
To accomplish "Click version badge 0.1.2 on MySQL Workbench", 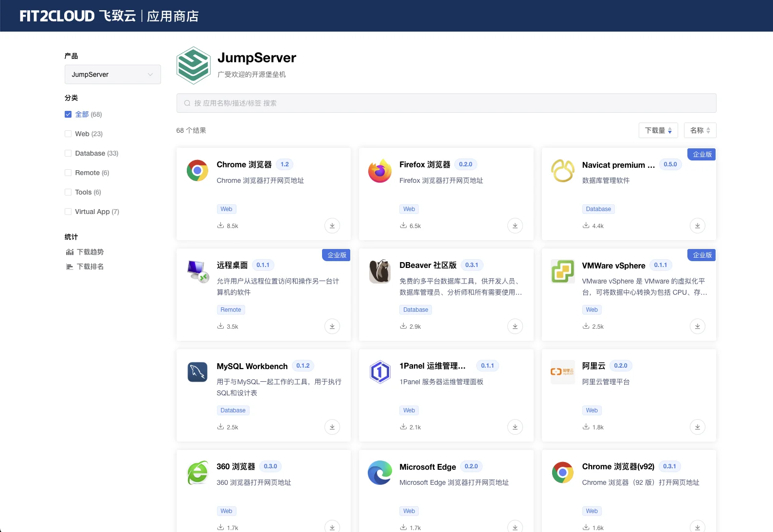I will point(303,366).
